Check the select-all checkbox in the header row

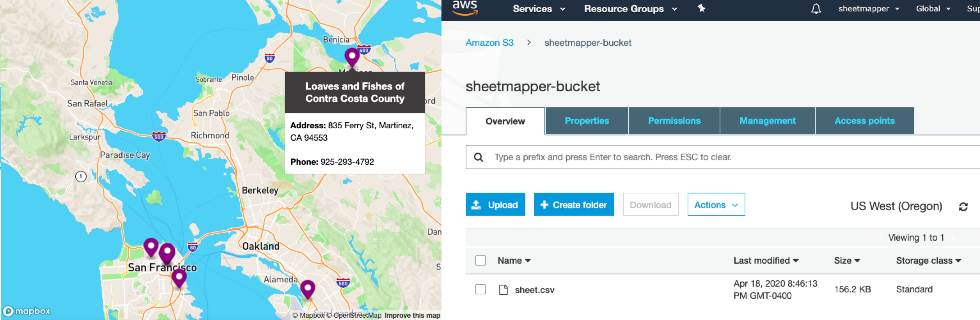point(480,261)
